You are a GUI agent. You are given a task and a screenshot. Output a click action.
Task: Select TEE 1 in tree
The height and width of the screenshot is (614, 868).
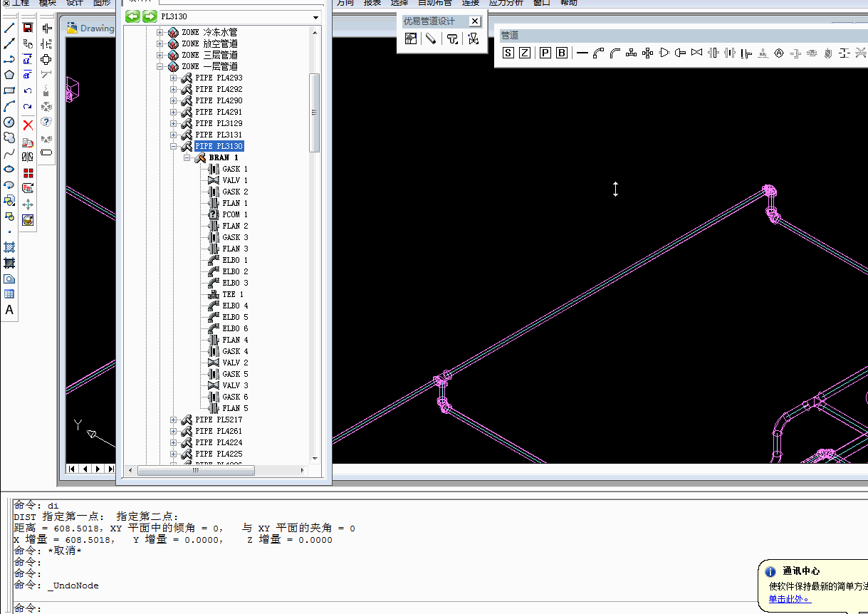[x=233, y=294]
